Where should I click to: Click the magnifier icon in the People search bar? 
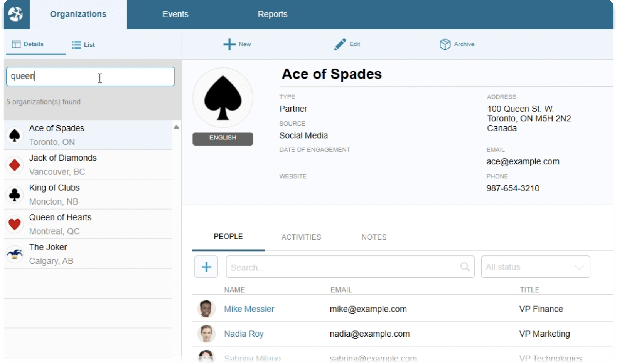click(465, 267)
